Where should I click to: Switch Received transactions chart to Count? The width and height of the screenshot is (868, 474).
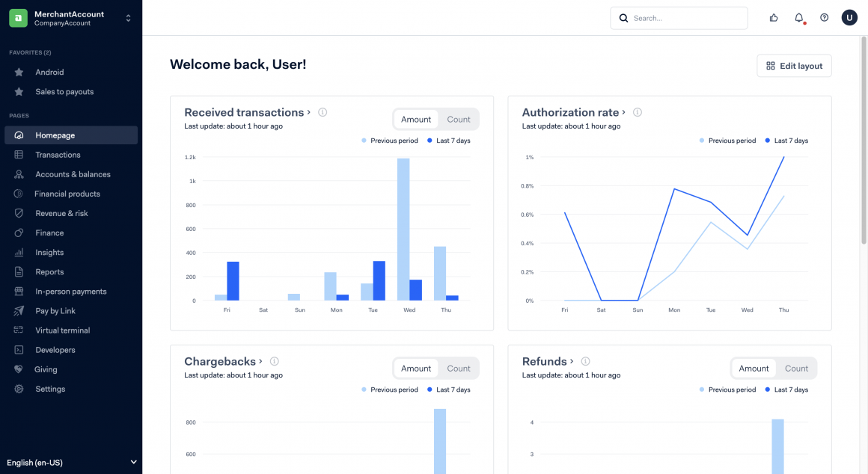[459, 120]
